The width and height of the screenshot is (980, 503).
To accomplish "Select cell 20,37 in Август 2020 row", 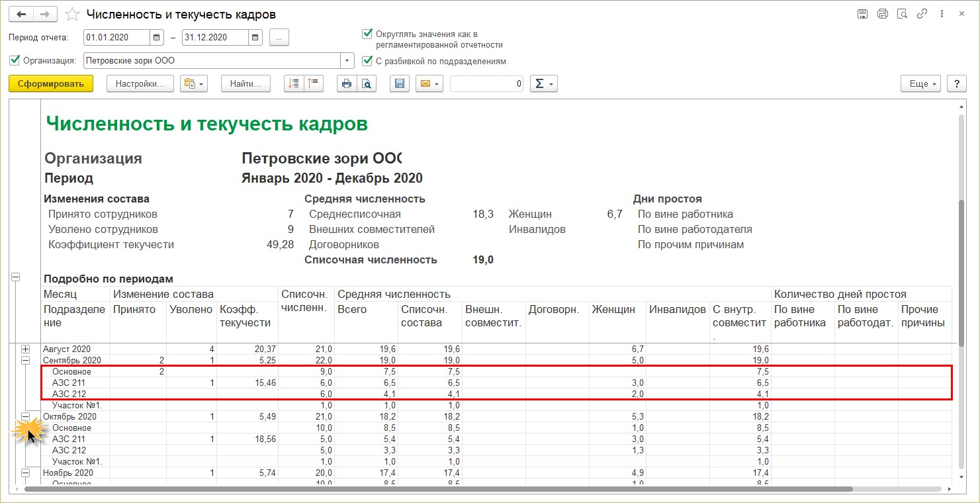I will 247,349.
